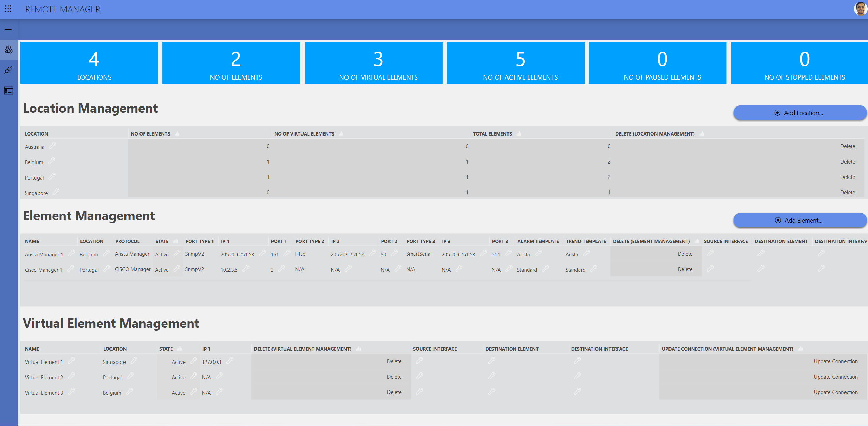This screenshot has height=426, width=868.
Task: Edit port 514 of Arista Manager 1
Action: (508, 253)
